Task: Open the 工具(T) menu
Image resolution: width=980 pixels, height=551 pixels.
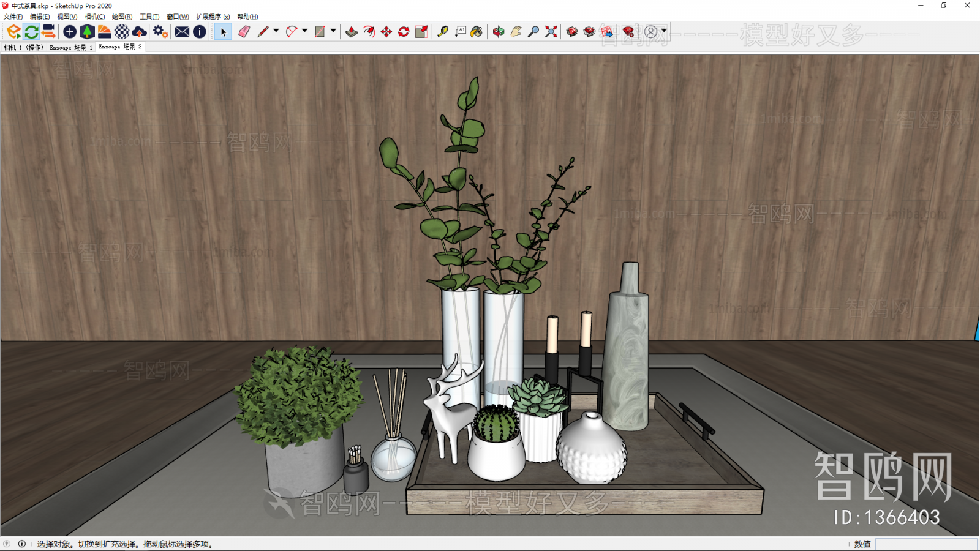Action: pos(149,17)
